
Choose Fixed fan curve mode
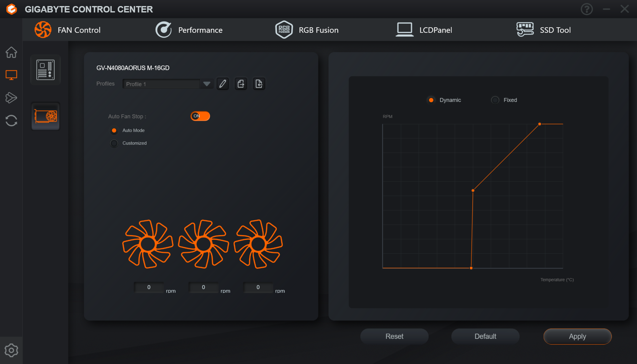coord(495,100)
